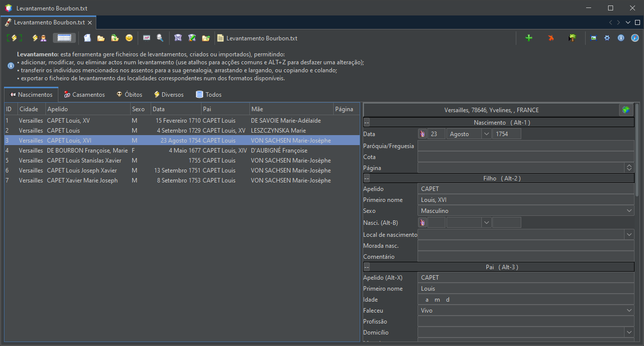
Task: Toggle the table view toolbar button
Action: point(64,38)
